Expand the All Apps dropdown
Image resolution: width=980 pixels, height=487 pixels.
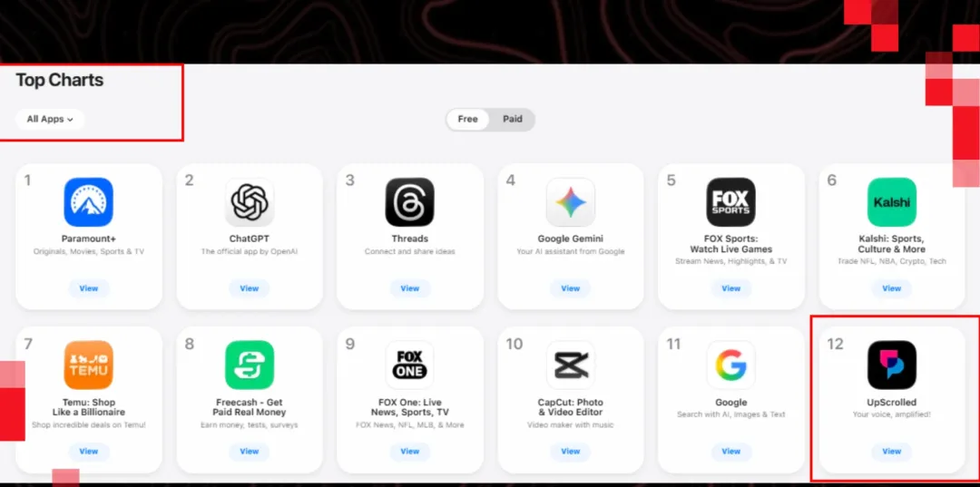click(50, 119)
